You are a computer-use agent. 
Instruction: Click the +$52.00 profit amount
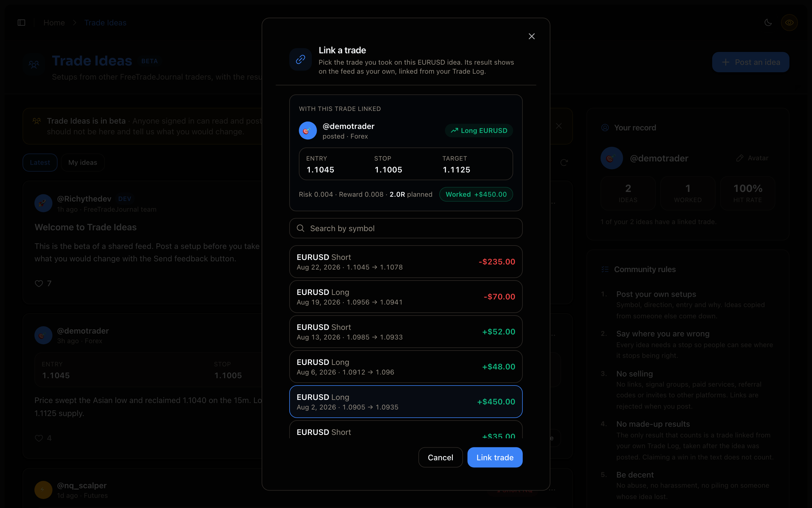(x=498, y=332)
